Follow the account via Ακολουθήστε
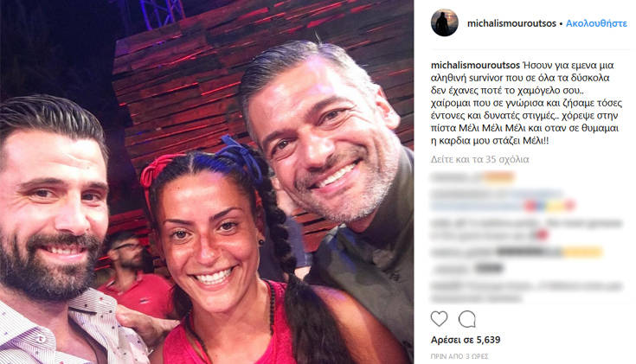 596,23
